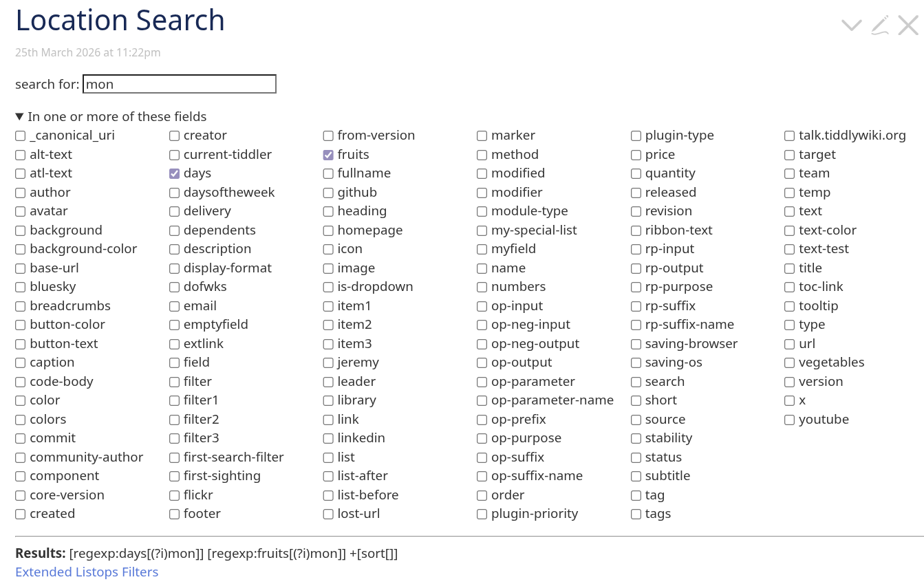Close the Location Search tiddler
The height and width of the screenshot is (584, 924).
[908, 26]
